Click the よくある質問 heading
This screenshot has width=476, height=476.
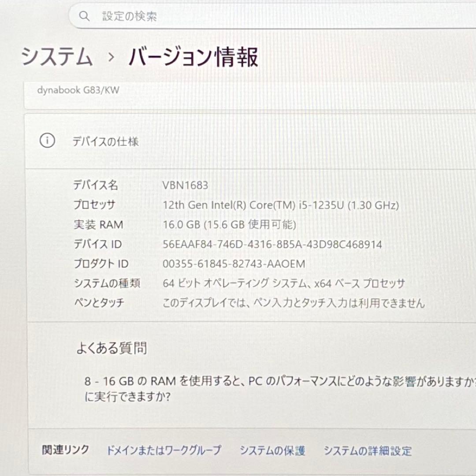click(112, 348)
